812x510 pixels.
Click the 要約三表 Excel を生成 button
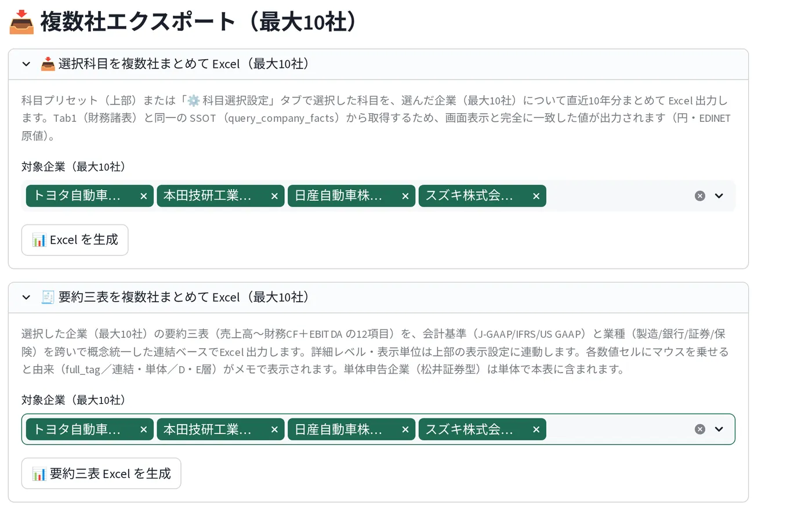pos(101,473)
